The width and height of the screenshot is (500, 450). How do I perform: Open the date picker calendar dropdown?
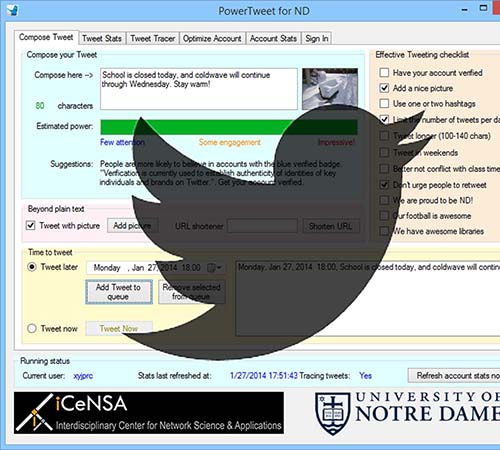[214, 268]
